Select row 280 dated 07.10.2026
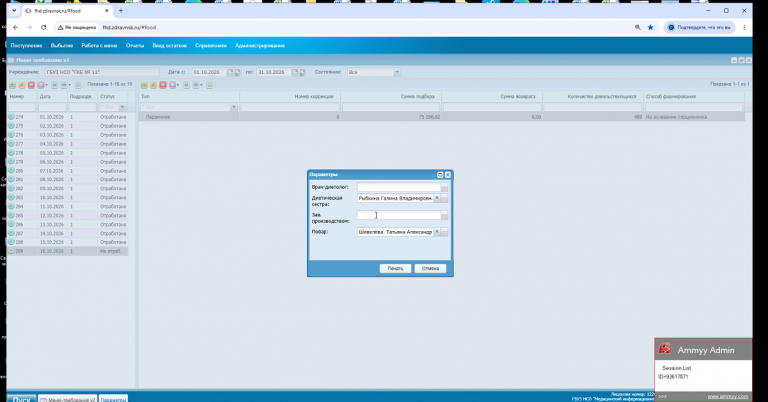768x402 pixels. click(68, 171)
